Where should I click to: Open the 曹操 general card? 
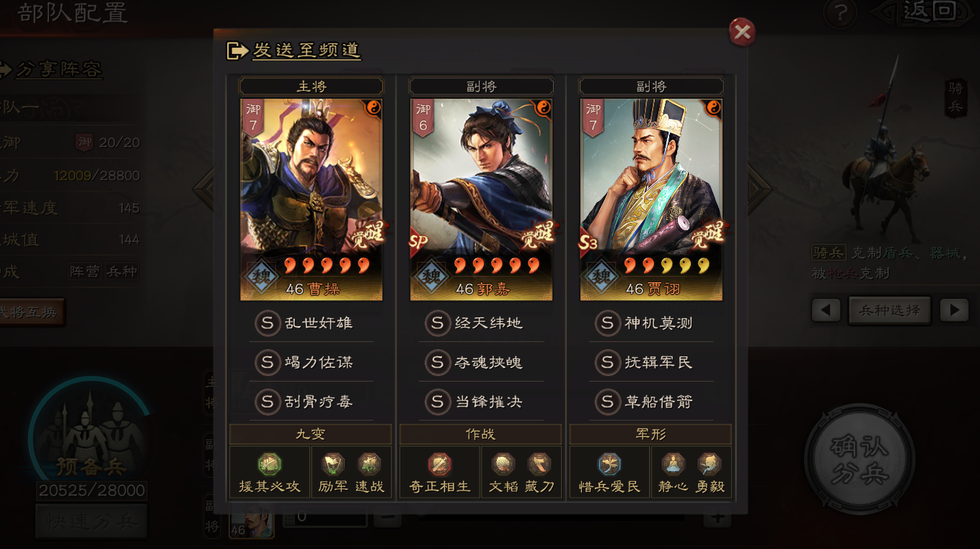point(312,200)
